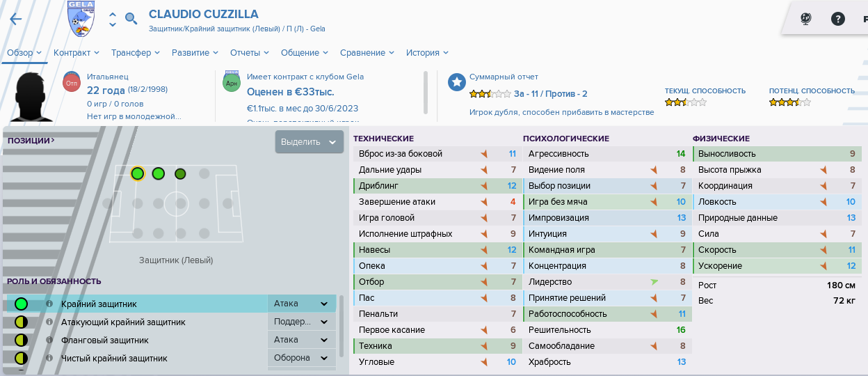Open the world globe icon
This screenshot has height=376, width=868.
[806, 19]
